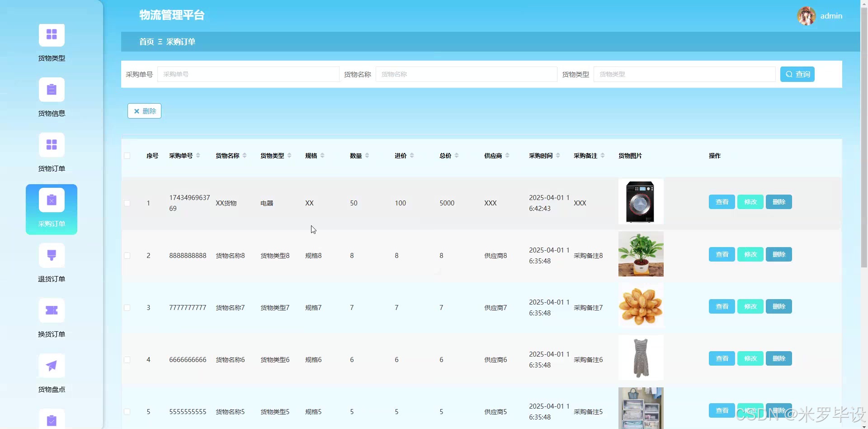Image resolution: width=868 pixels, height=429 pixels.
Task: Click the 货物类型6 type cell
Action: pyautogui.click(x=275, y=360)
